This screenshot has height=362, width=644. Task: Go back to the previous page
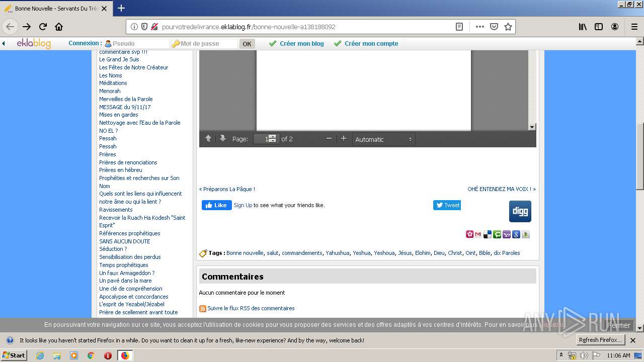pos(10,27)
